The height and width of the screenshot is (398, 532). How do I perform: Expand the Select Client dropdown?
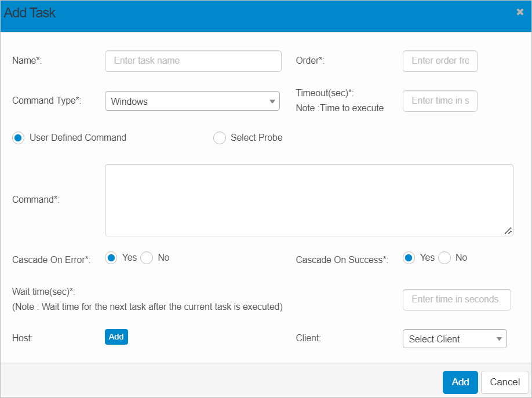[454, 339]
